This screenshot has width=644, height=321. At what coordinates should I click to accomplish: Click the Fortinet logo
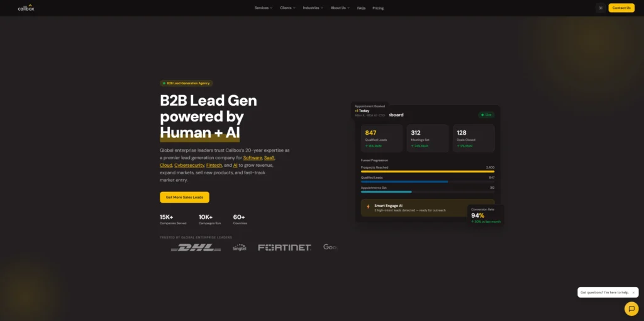coord(284,247)
